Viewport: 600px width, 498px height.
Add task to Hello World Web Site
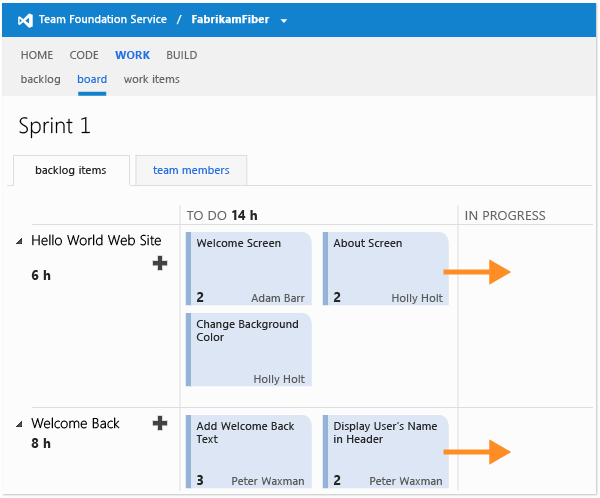coord(160,263)
